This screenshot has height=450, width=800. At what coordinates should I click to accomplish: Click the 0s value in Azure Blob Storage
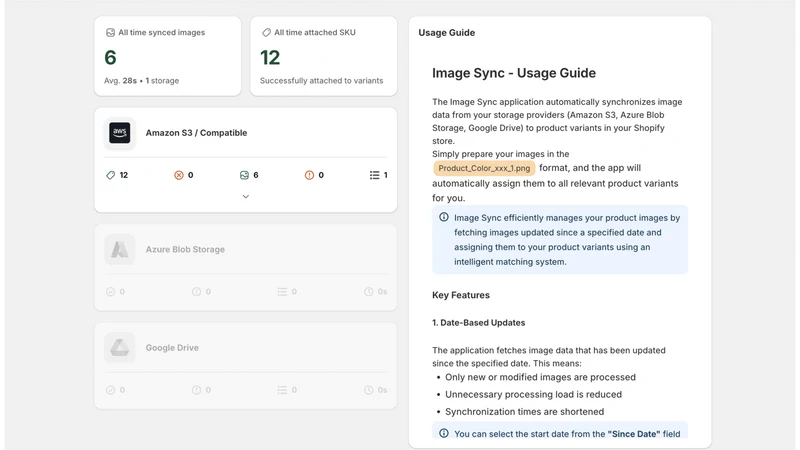pos(382,292)
